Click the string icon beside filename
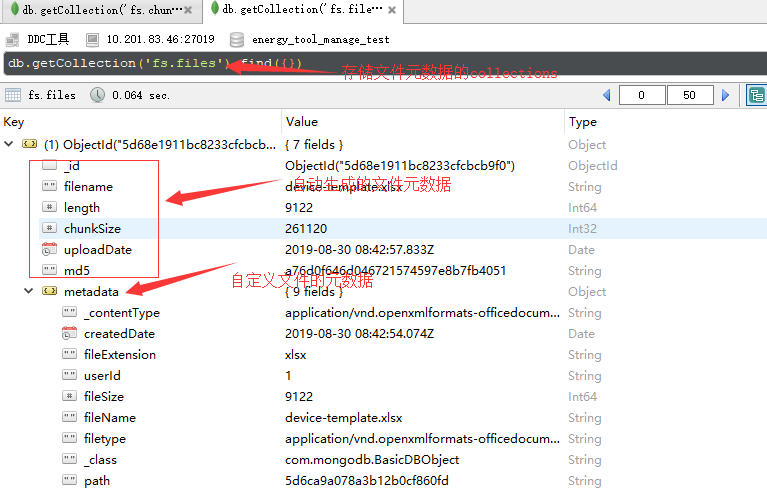767x493 pixels. (49, 185)
